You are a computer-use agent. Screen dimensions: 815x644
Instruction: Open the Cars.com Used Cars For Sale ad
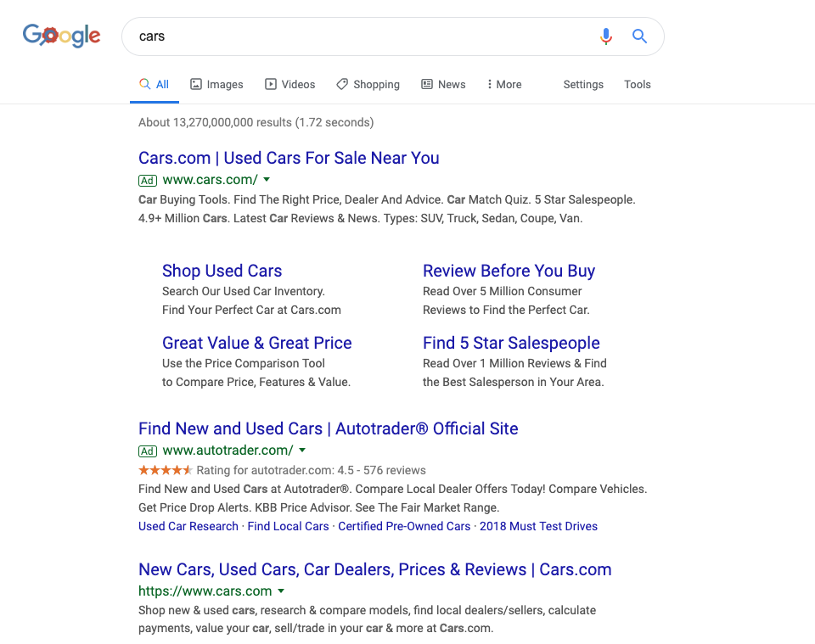[289, 158]
